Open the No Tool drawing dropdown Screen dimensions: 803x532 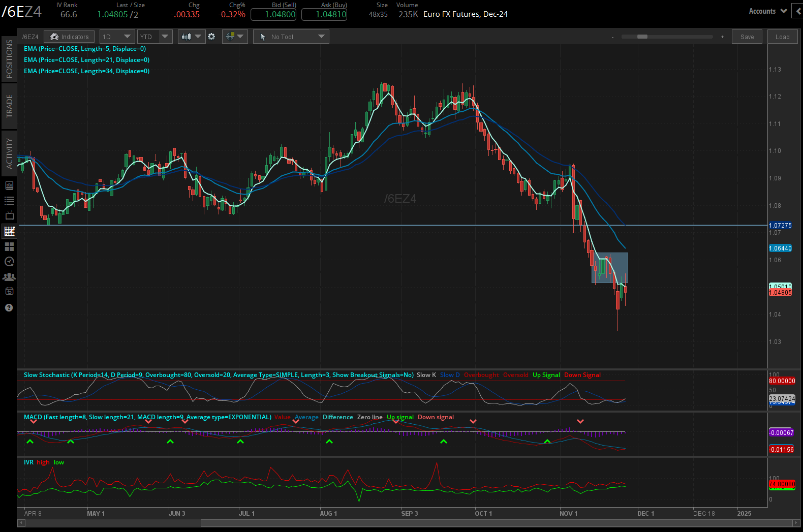(291, 37)
